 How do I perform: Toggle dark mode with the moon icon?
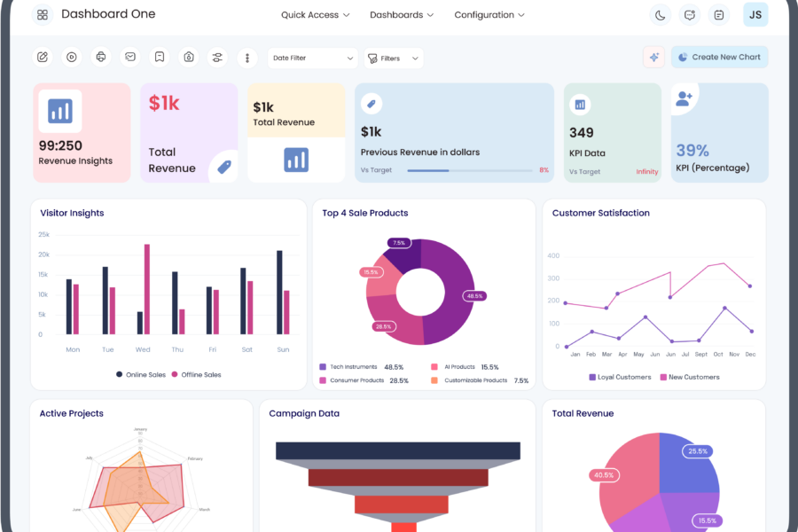point(661,15)
